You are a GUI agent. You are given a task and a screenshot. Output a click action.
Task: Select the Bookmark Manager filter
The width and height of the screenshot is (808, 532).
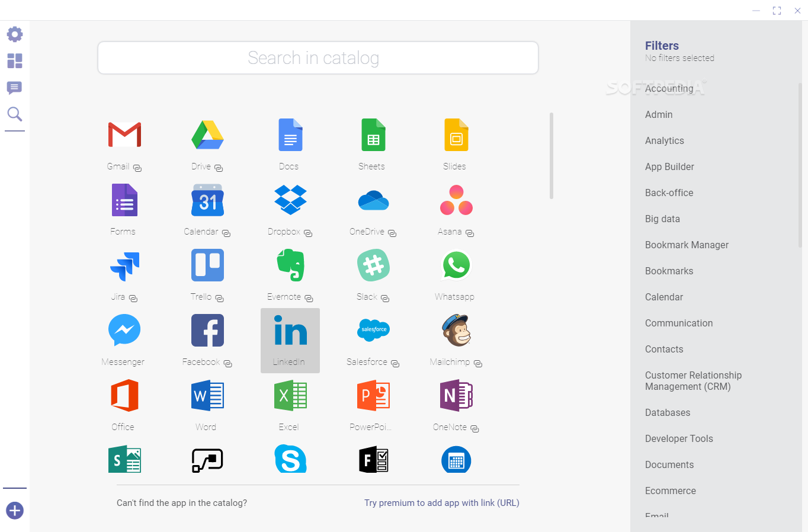(687, 245)
